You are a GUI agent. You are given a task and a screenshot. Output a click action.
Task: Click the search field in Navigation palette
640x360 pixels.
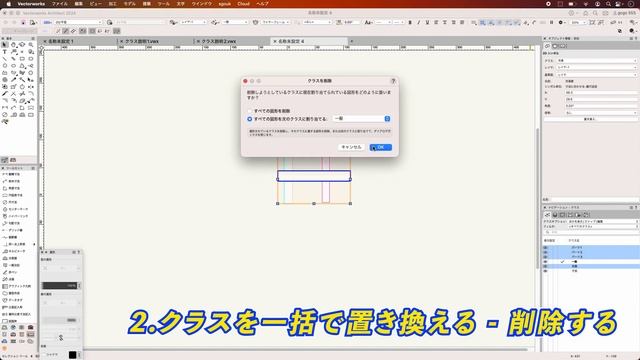[x=591, y=232]
